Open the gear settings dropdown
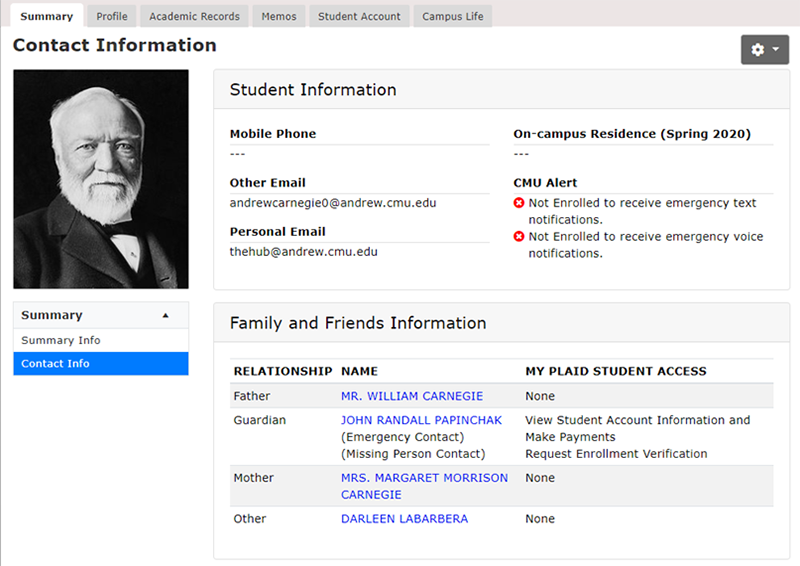The height and width of the screenshot is (566, 800). coord(764,50)
